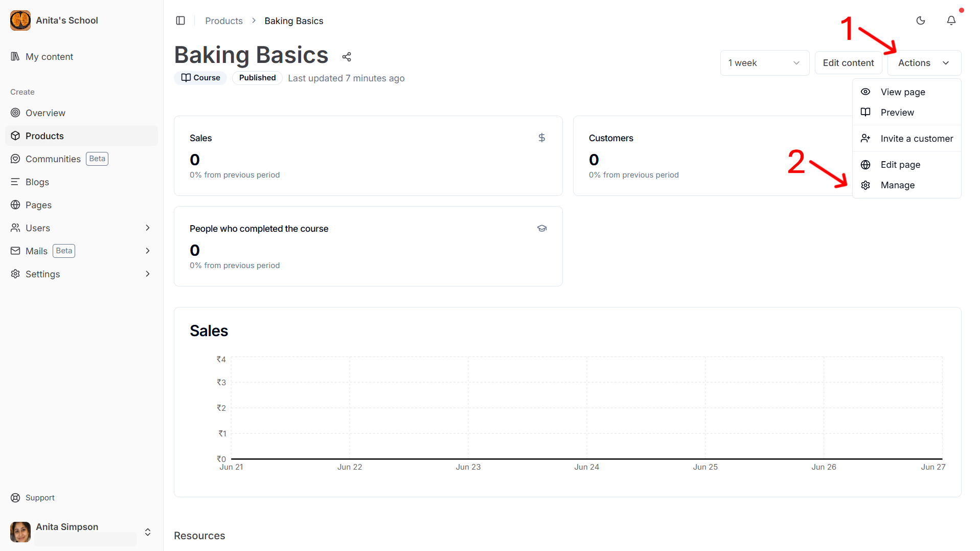Click Anita Simpson's avatar photo
The width and height of the screenshot is (980, 551).
20,532
